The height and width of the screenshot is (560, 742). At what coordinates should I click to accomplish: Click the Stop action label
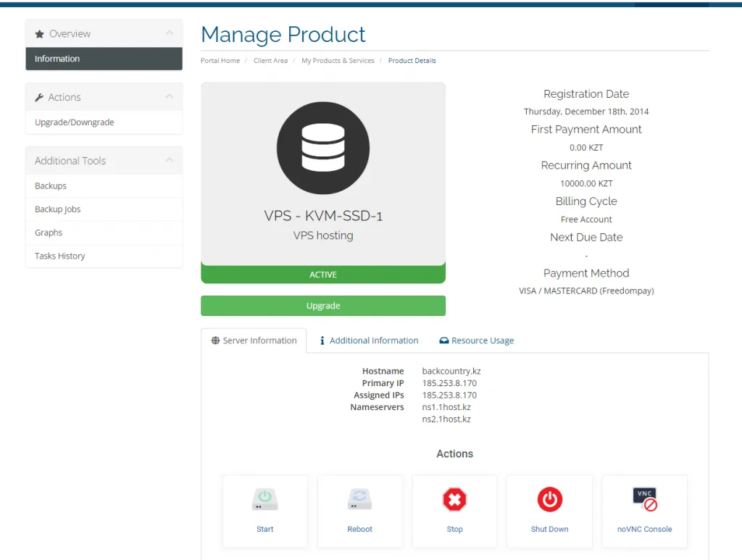point(455,530)
